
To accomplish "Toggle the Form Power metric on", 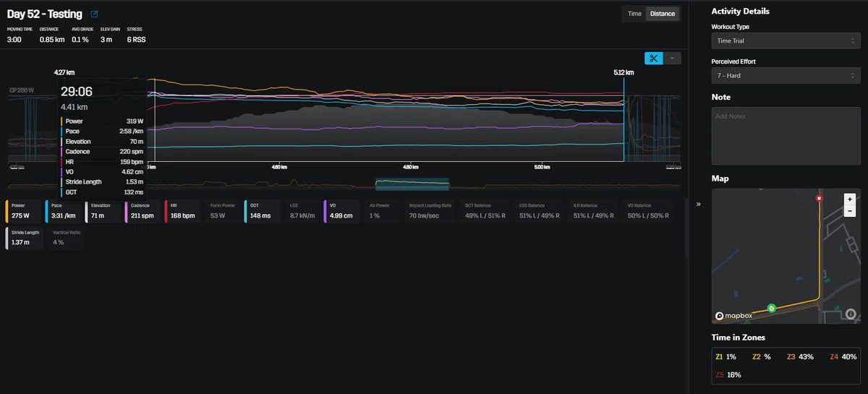I will point(223,211).
